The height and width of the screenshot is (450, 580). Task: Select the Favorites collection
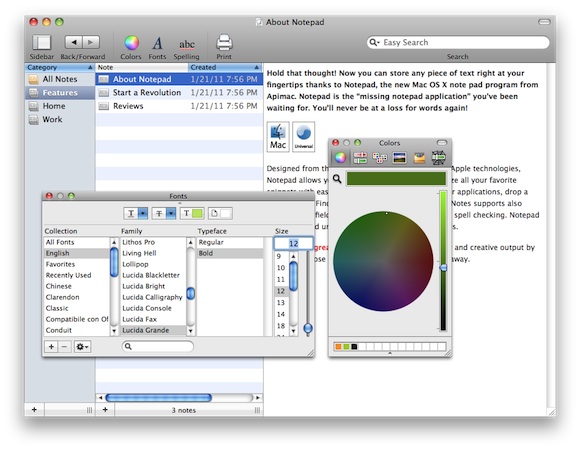[77, 264]
